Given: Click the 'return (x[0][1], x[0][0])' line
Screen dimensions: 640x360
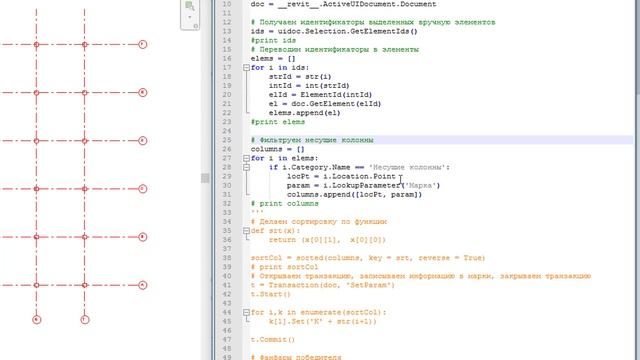Looking at the screenshot, I should tap(327, 240).
